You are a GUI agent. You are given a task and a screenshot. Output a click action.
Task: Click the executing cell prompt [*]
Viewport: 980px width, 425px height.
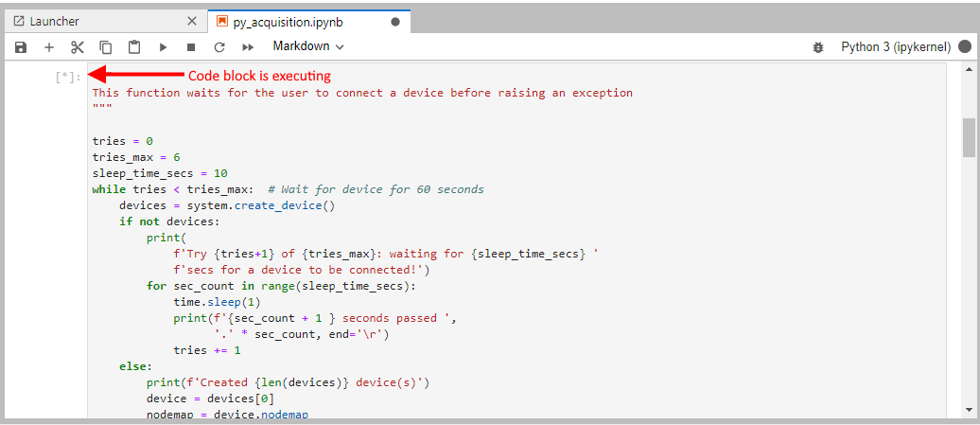(x=68, y=77)
